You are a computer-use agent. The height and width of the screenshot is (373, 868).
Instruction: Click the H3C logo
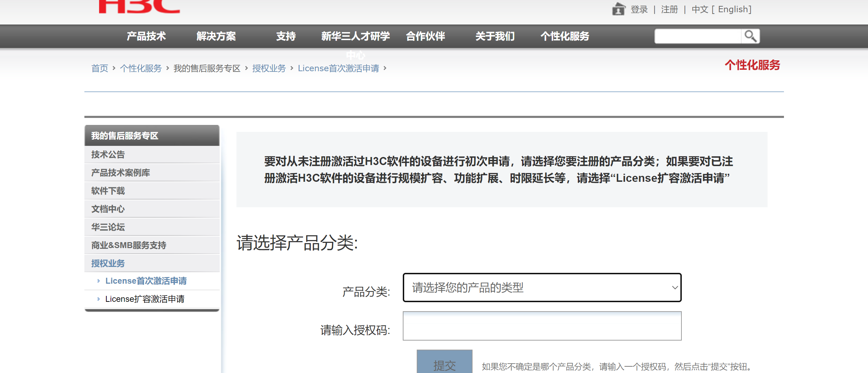click(x=139, y=7)
